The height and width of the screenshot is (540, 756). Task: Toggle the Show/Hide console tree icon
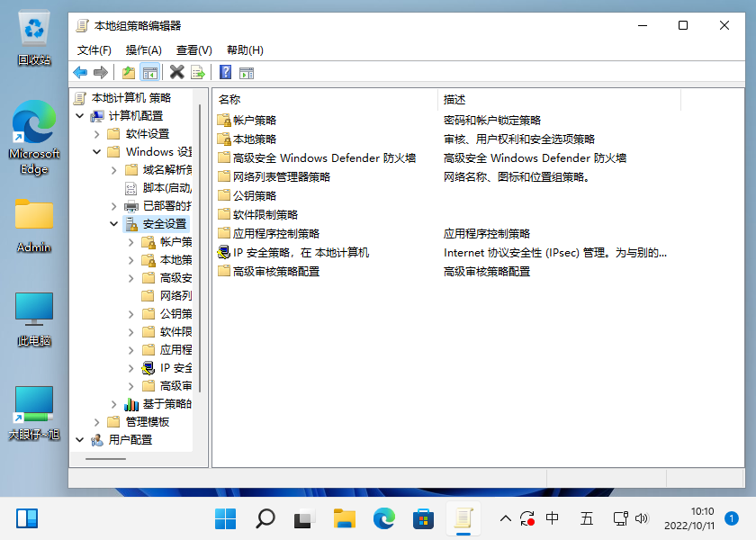point(149,72)
